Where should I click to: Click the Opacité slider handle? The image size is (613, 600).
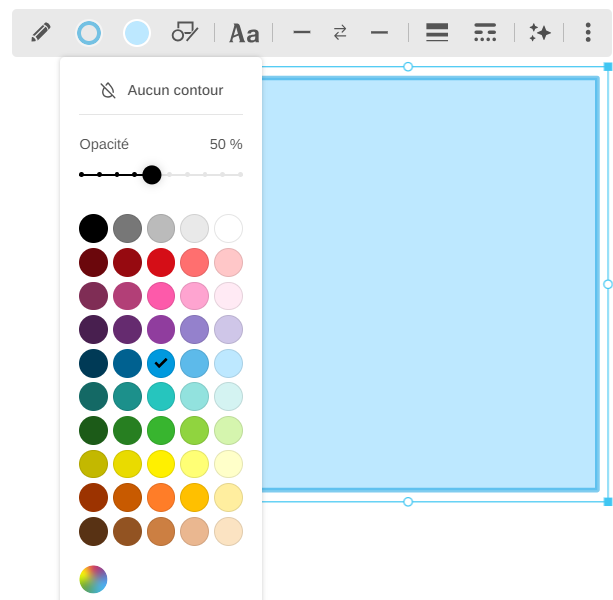click(152, 175)
